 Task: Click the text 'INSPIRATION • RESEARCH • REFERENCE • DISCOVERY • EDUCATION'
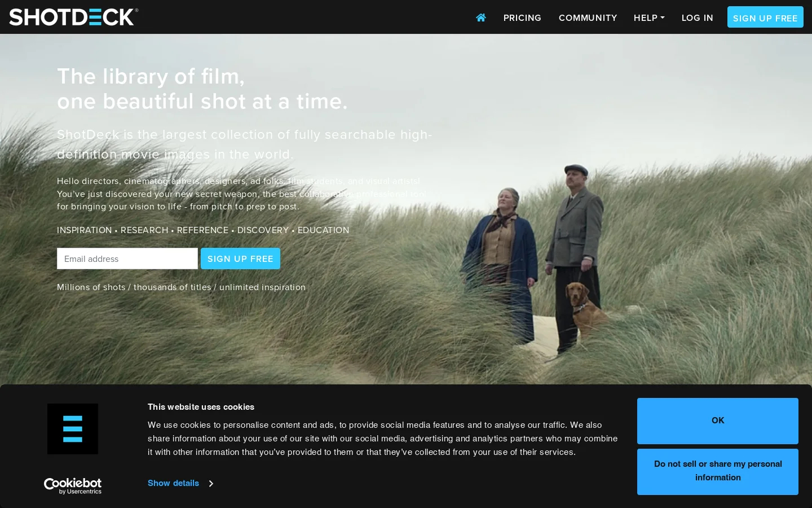[x=203, y=230]
